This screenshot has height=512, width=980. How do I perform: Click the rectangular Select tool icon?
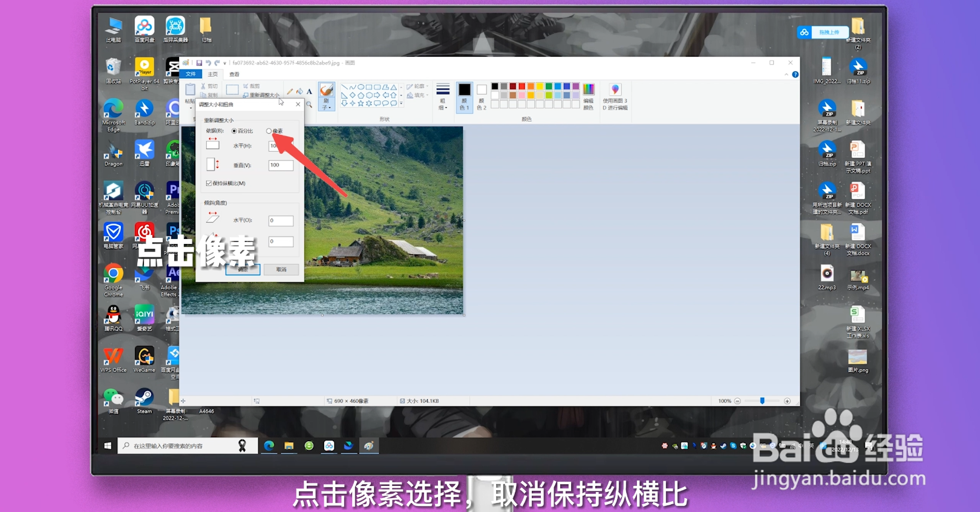(232, 90)
